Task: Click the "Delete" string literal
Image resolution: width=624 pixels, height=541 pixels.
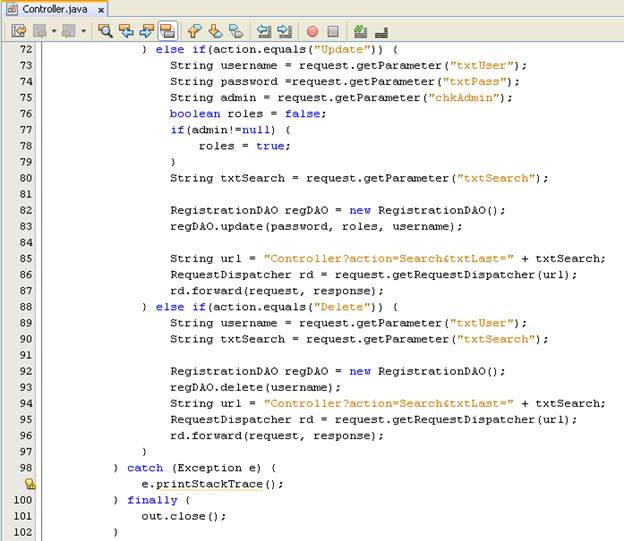Action: click(x=342, y=307)
